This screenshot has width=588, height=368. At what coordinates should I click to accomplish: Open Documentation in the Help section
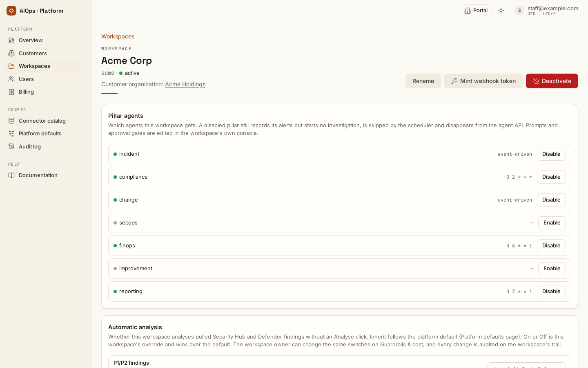[46, 175]
